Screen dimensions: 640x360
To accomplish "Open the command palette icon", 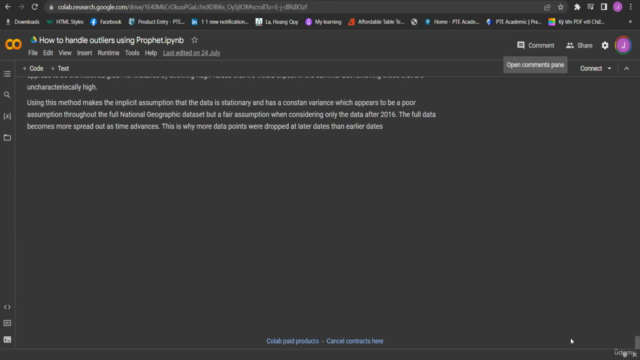I will pos(7,323).
